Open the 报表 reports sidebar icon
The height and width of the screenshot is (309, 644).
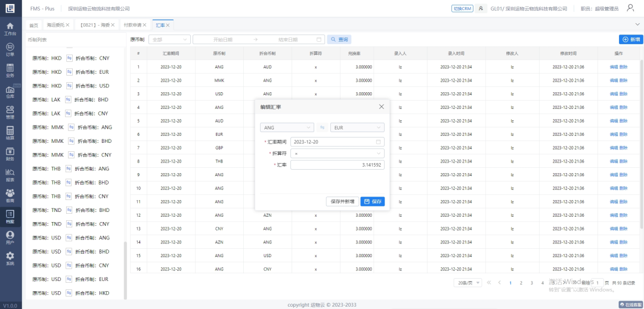[10, 175]
